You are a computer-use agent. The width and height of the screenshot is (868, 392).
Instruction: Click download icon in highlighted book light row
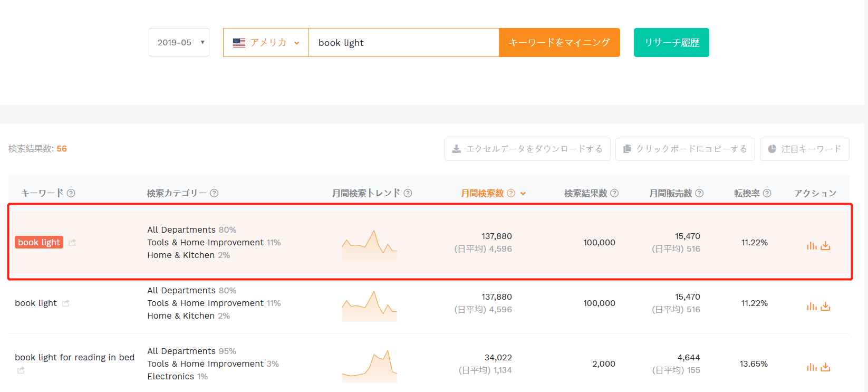pyautogui.click(x=826, y=246)
